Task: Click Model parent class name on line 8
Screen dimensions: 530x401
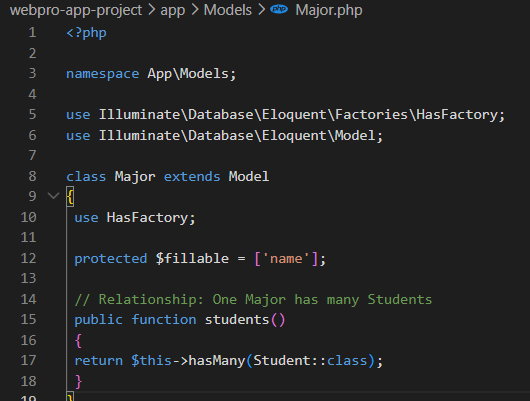Action: coord(249,176)
